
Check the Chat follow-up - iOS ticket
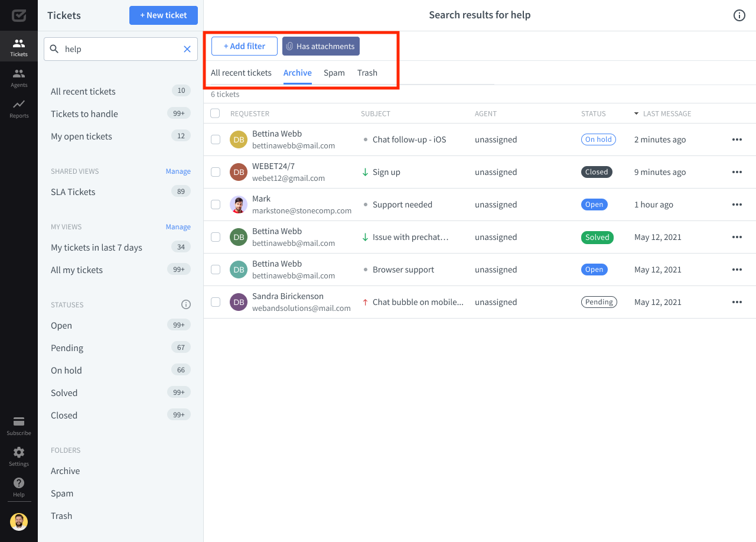216,139
